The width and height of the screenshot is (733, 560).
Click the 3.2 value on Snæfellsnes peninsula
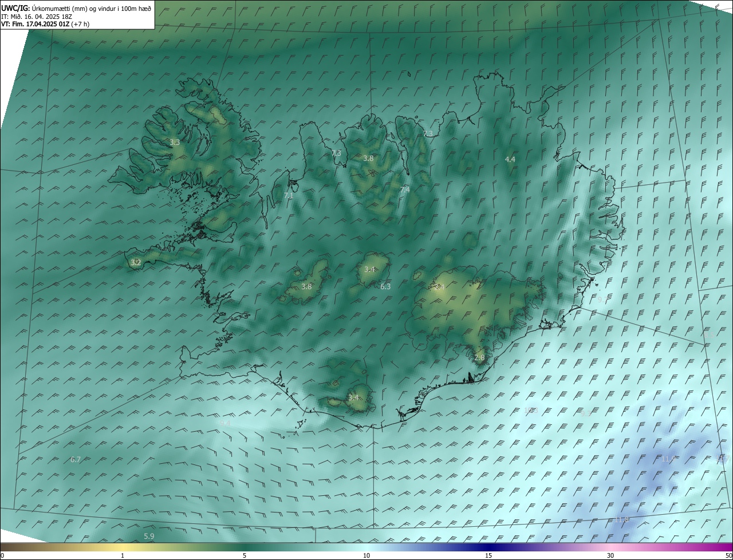coord(136,263)
